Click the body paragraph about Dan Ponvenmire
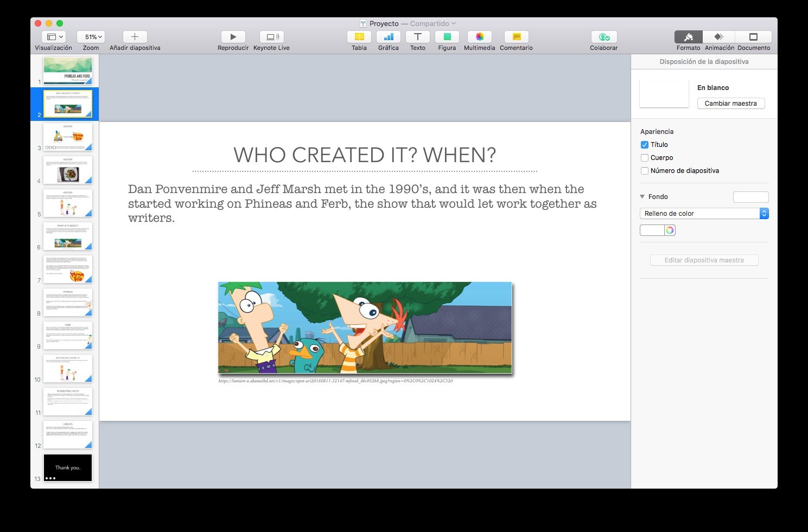The width and height of the screenshot is (808, 532). tap(362, 203)
